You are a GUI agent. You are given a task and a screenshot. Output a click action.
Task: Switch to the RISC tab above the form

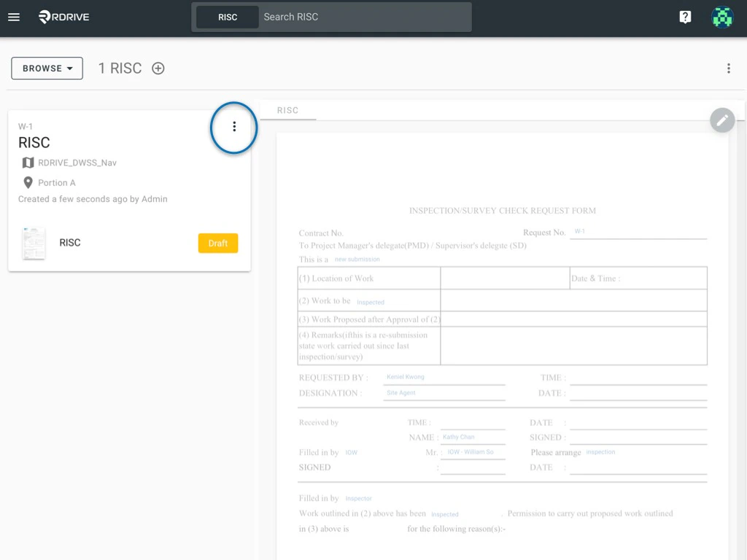[x=287, y=110]
